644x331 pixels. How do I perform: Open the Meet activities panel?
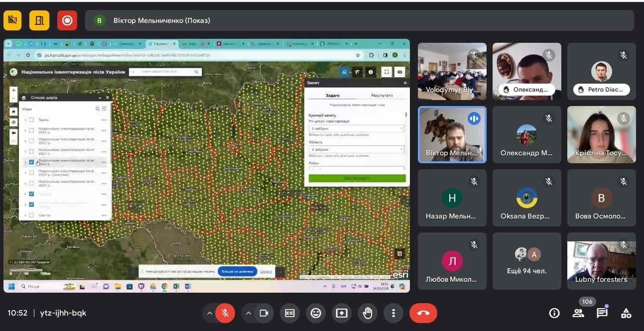pos(626,313)
